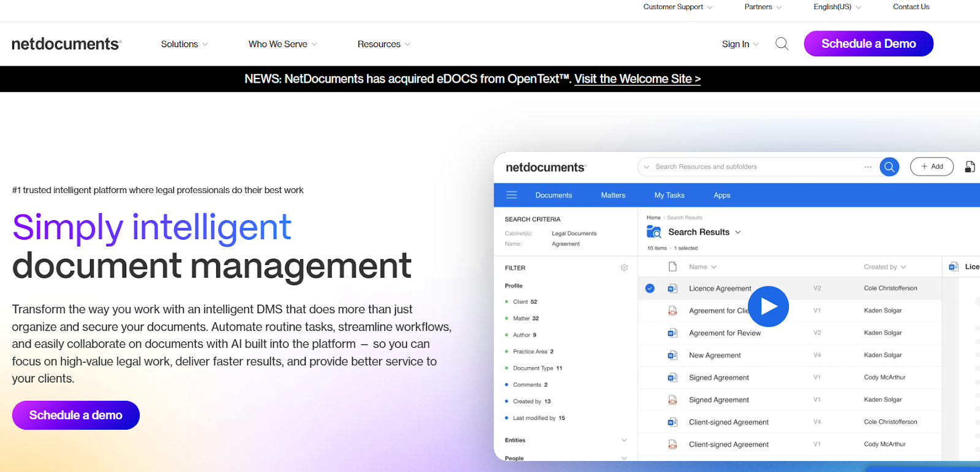This screenshot has width=980, height=472.
Task: Switch to Matters tab
Action: pos(613,195)
